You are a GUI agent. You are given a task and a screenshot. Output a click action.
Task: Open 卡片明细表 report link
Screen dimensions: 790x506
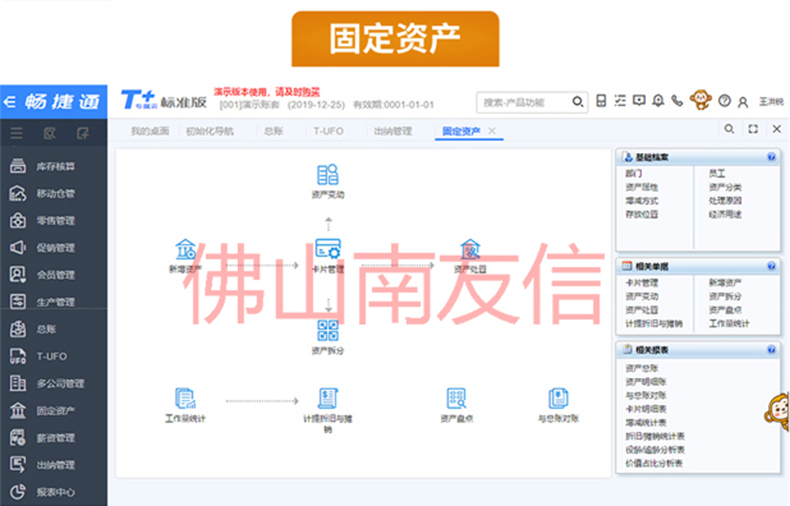tap(646, 409)
